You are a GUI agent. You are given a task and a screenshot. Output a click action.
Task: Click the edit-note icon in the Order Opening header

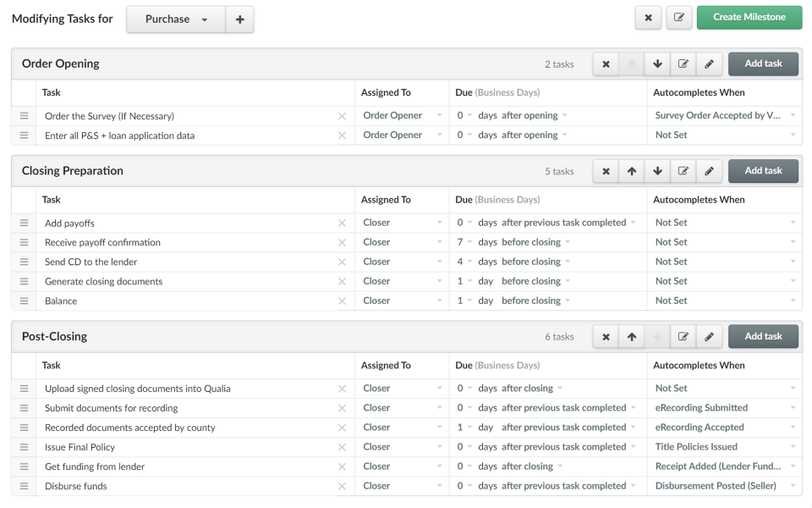(683, 63)
